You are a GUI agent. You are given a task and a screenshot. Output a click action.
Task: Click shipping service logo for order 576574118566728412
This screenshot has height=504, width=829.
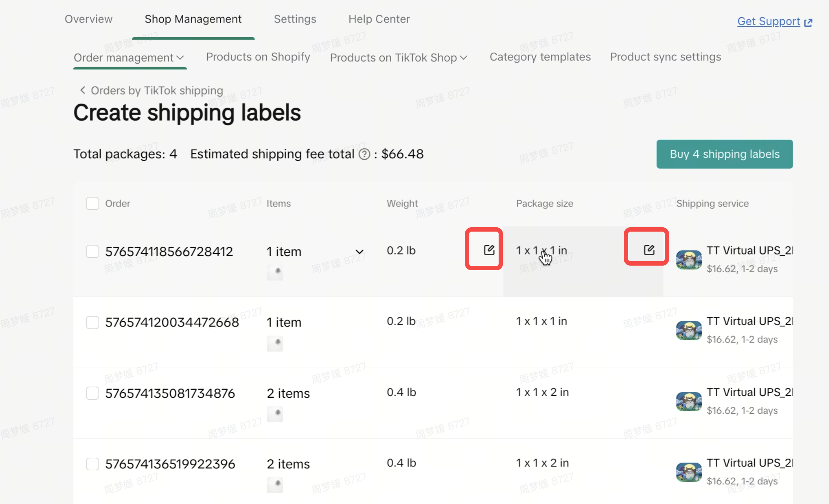pos(688,260)
